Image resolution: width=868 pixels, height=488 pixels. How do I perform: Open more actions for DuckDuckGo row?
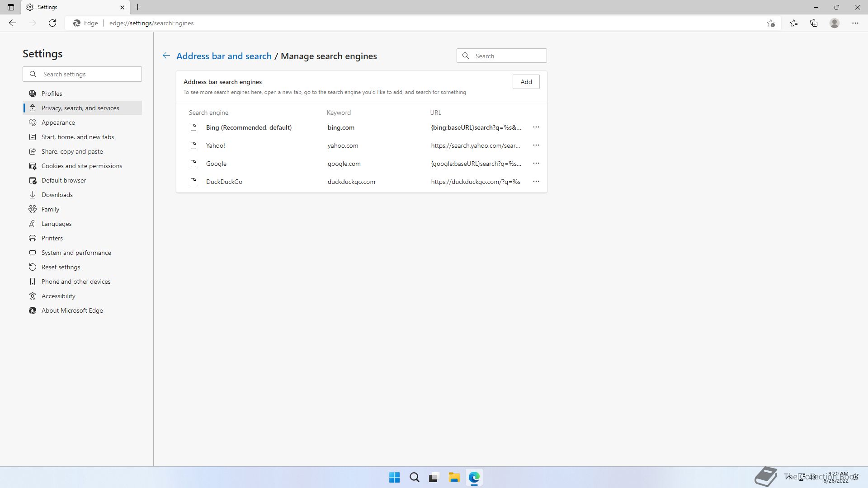click(536, 182)
